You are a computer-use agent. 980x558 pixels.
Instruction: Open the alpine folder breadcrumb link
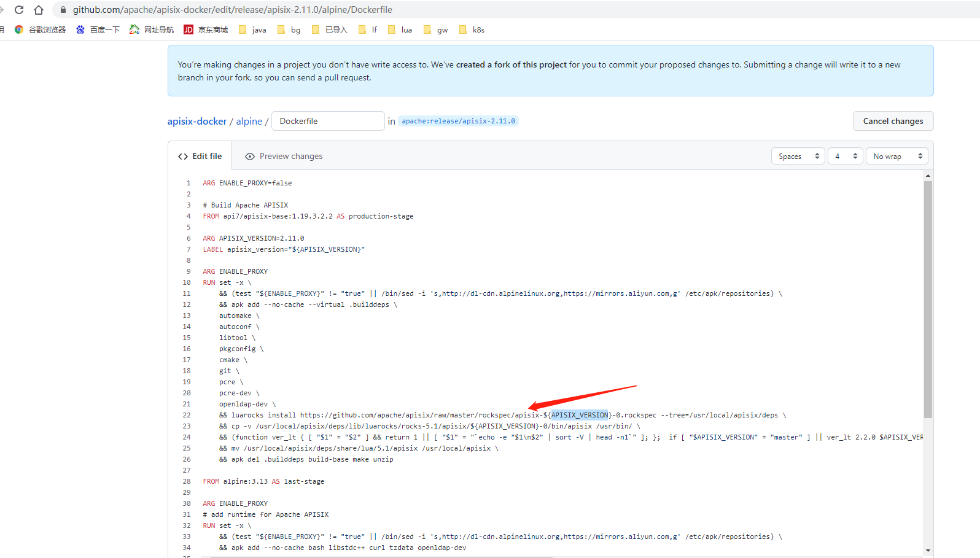(249, 122)
